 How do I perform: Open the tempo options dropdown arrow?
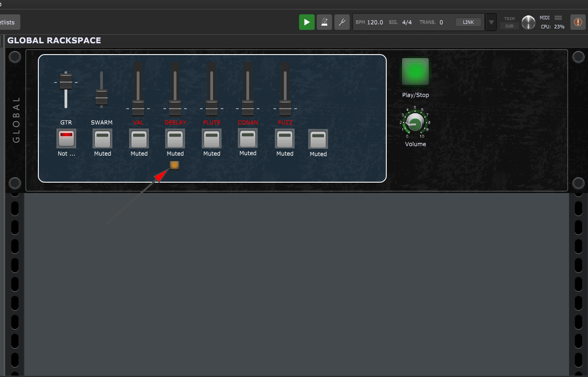click(x=491, y=22)
